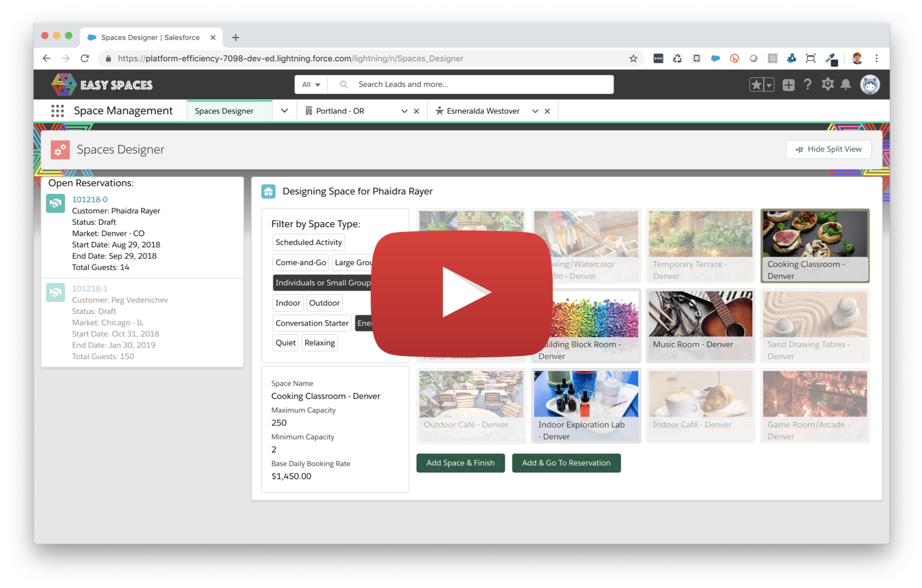Select the Temporary Terrace - Denver tile
Image resolution: width=922 pixels, height=588 pixels.
click(x=700, y=246)
